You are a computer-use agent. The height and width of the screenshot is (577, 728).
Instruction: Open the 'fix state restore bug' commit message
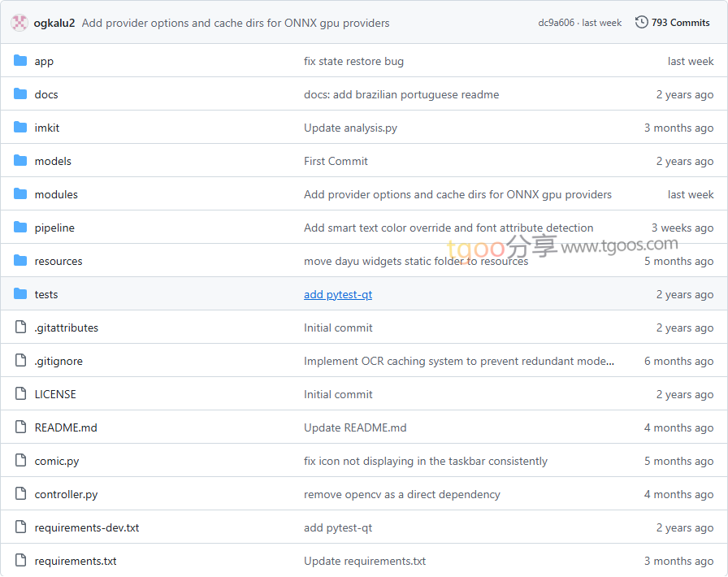[x=353, y=61]
